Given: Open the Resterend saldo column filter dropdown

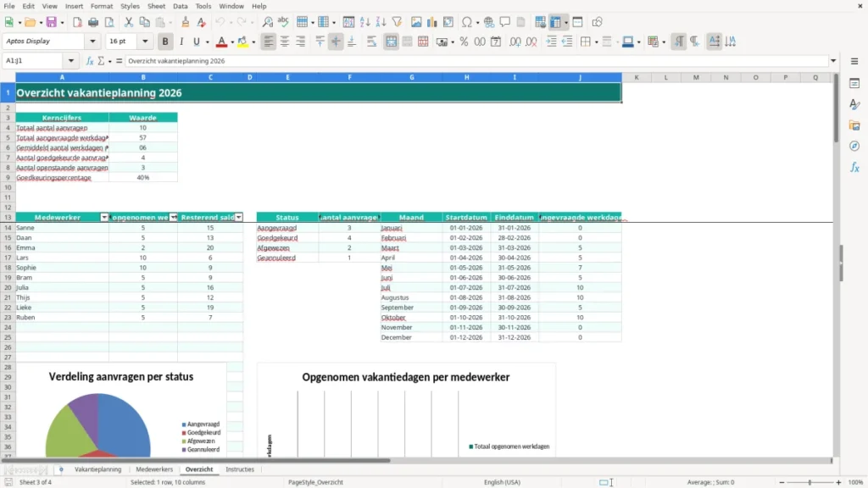Looking at the screenshot, I should 238,218.
